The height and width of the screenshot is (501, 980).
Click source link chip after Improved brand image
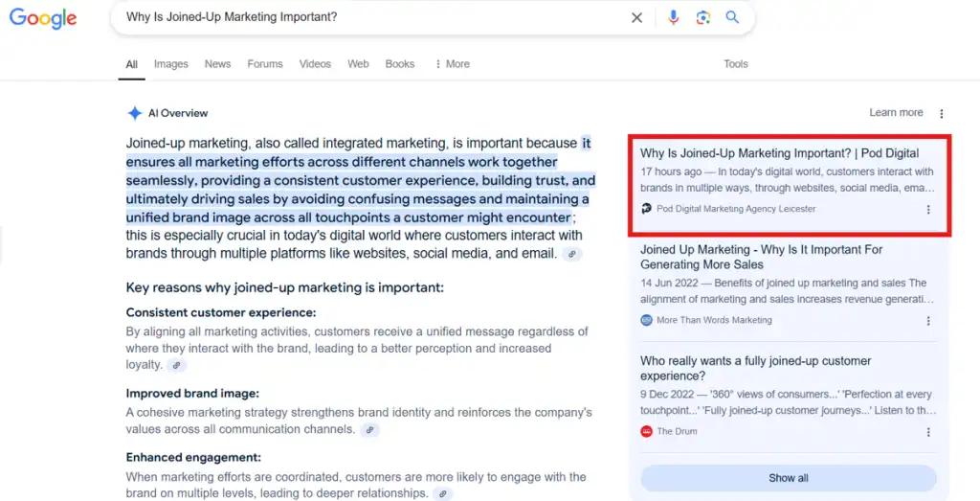[369, 430]
